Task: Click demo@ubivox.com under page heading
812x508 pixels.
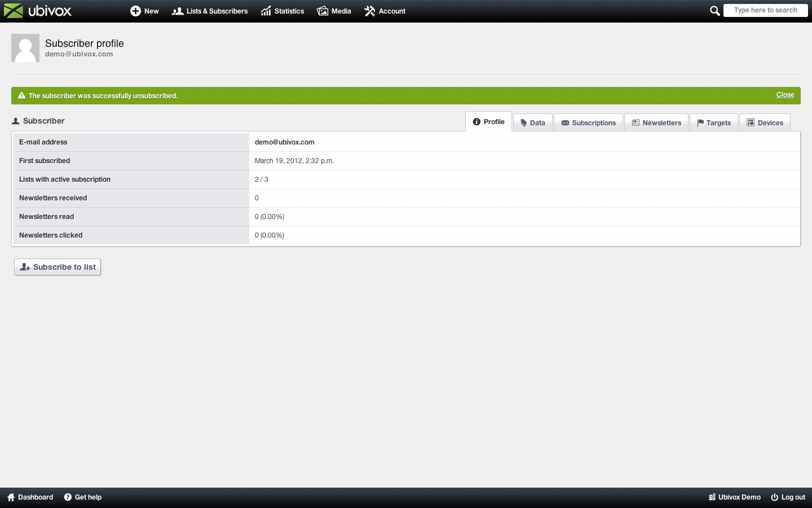Action: click(79, 54)
